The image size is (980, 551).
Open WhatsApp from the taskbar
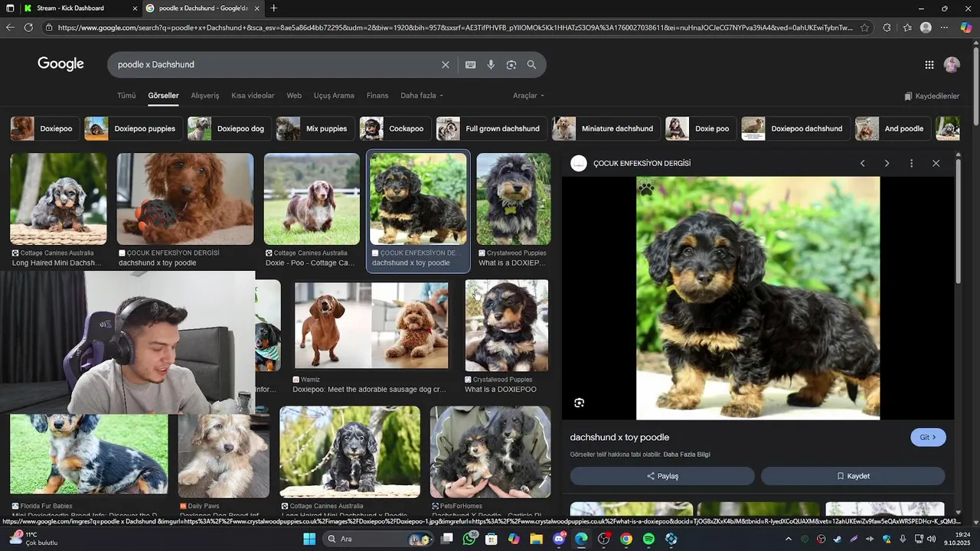click(x=470, y=539)
